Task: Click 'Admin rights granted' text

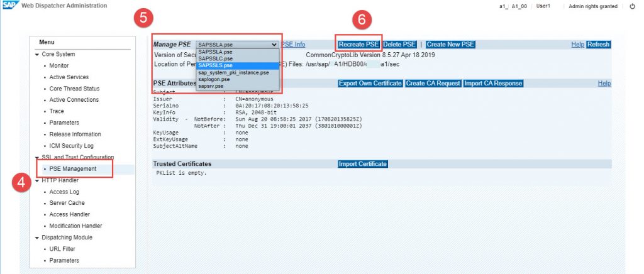Action: tap(592, 6)
